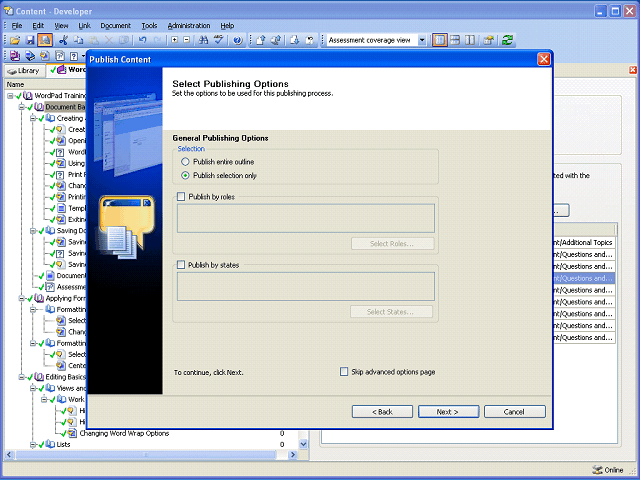Collapse the Editing Basics tree node
The width and height of the screenshot is (640, 480).
point(22,377)
